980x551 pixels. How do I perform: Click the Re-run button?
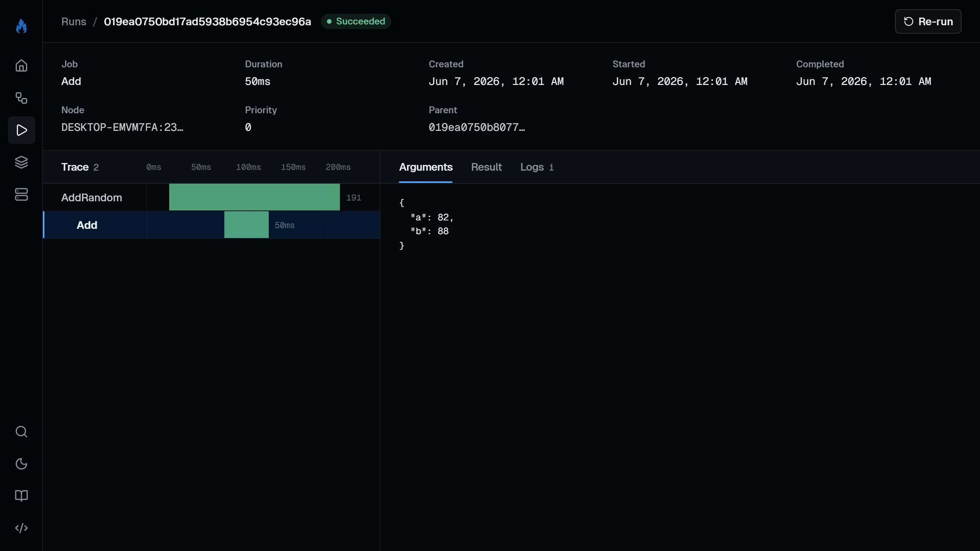point(928,21)
